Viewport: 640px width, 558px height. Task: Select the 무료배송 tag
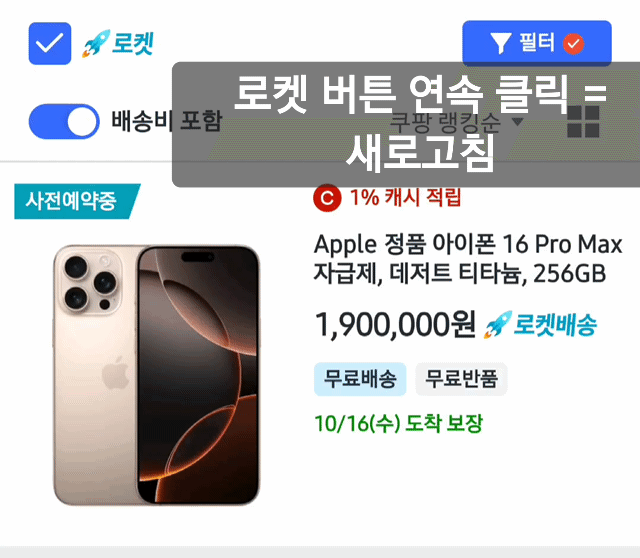(x=360, y=379)
